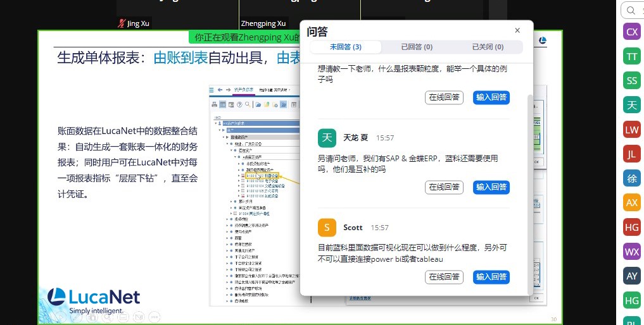Click Scott's orange S avatar in Q&A list
Viewport: 644px width, 325px height.
click(327, 228)
